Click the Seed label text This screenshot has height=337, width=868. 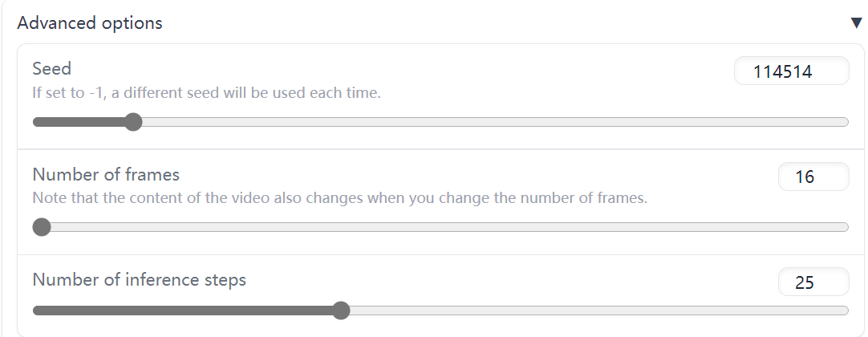tap(52, 69)
